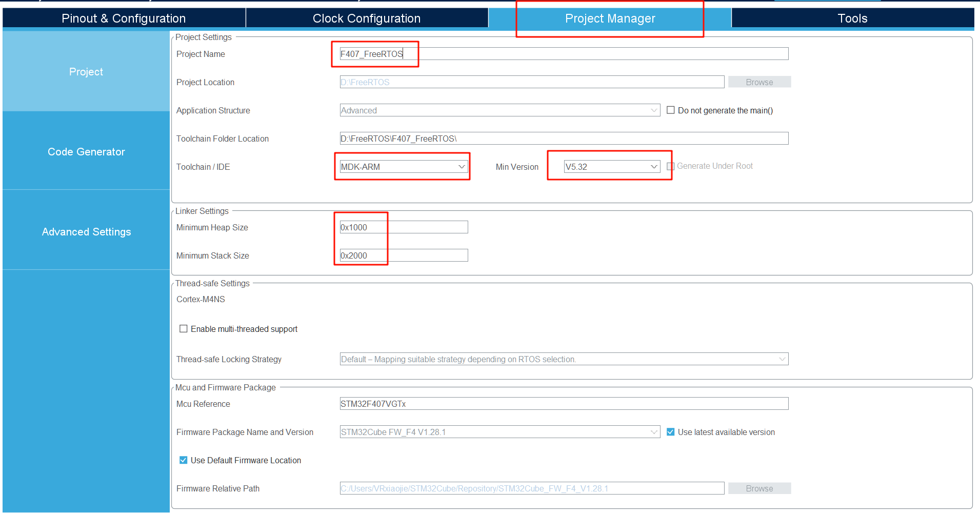Click the Toolchain Folder Location field
The image size is (980, 513).
pyautogui.click(x=564, y=139)
